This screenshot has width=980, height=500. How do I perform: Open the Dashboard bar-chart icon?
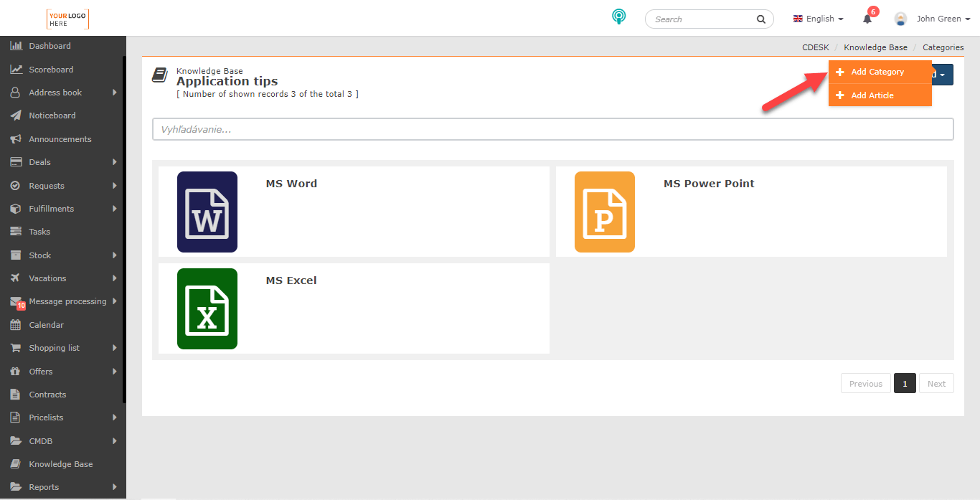[15, 46]
